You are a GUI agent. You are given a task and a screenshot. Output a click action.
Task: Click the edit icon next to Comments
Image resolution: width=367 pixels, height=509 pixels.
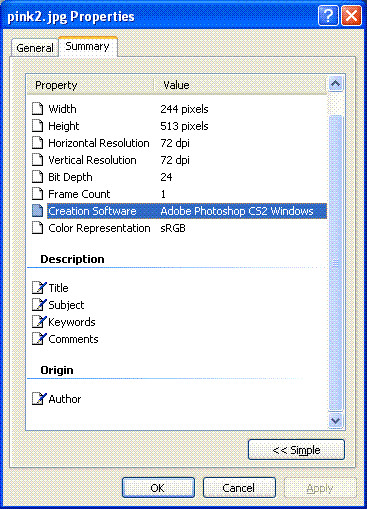pyautogui.click(x=39, y=339)
